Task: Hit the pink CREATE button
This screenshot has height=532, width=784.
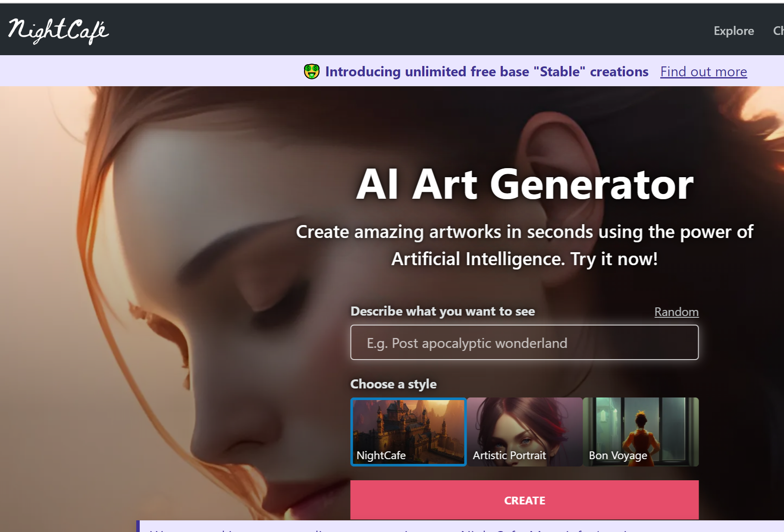Action: pos(524,500)
